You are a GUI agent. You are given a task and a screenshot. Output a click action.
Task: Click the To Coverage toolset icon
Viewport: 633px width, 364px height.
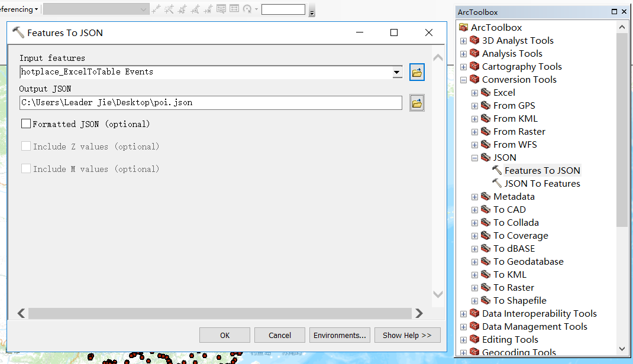tap(486, 235)
